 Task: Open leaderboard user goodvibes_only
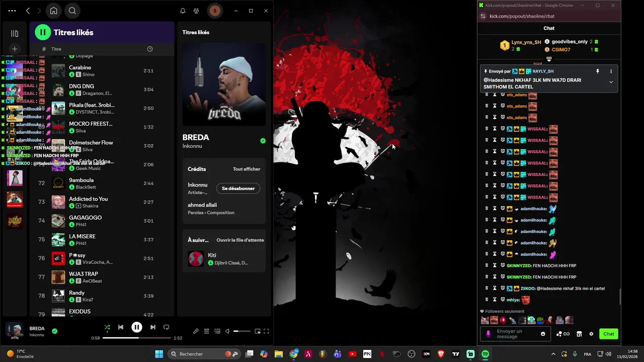(570, 42)
